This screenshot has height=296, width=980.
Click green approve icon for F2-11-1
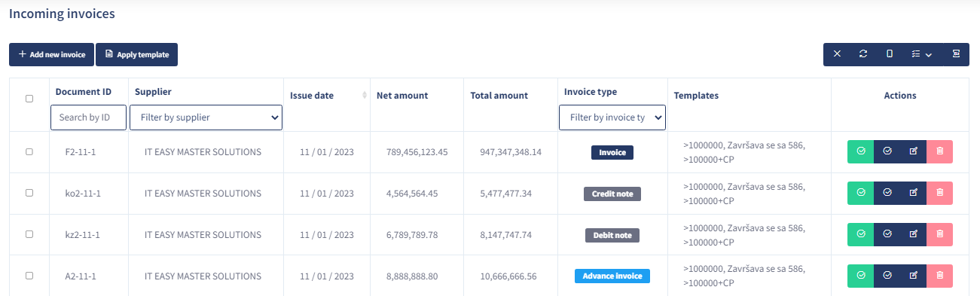click(x=860, y=151)
